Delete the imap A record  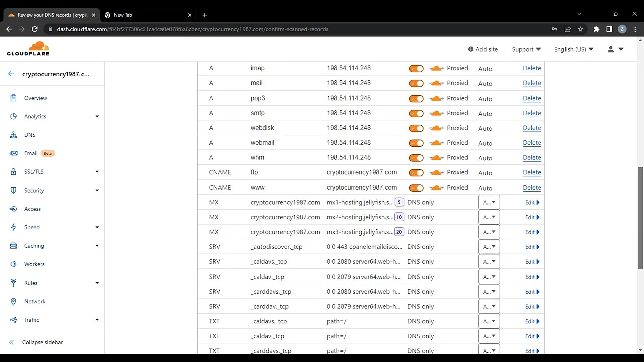point(532,68)
